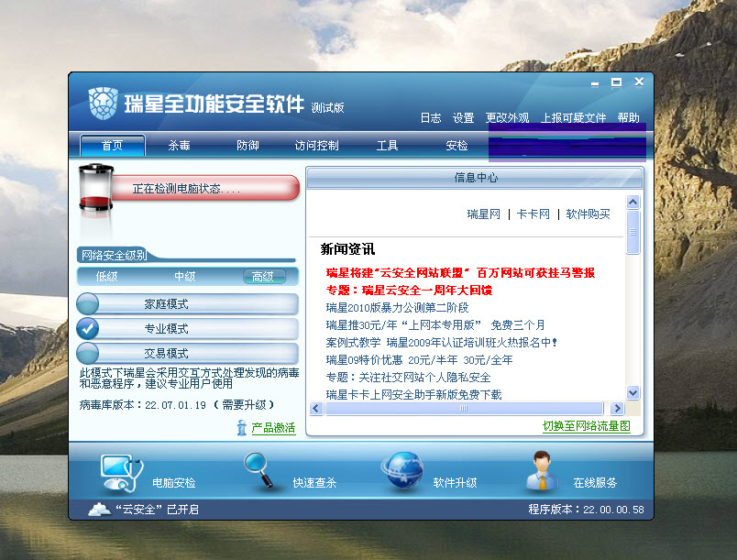Click the horizontal scrollbar thumb in news panel
The width and height of the screenshot is (737, 560).
click(x=464, y=409)
